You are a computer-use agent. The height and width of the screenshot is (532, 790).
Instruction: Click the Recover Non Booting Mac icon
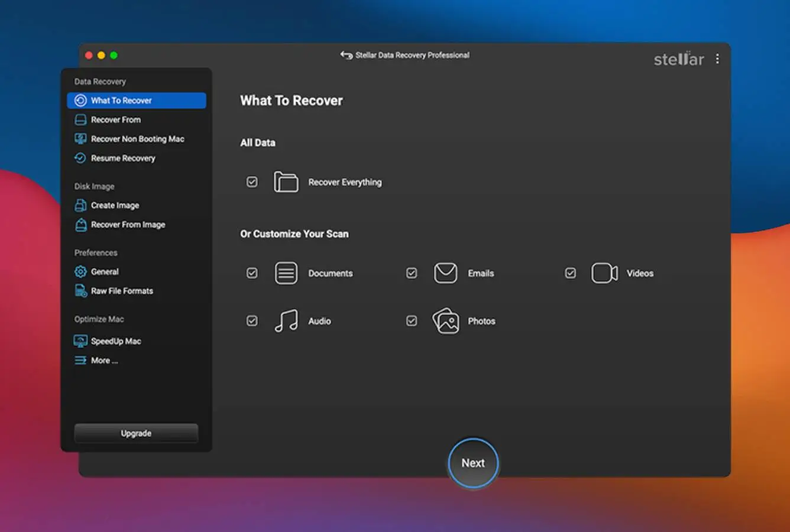tap(80, 139)
